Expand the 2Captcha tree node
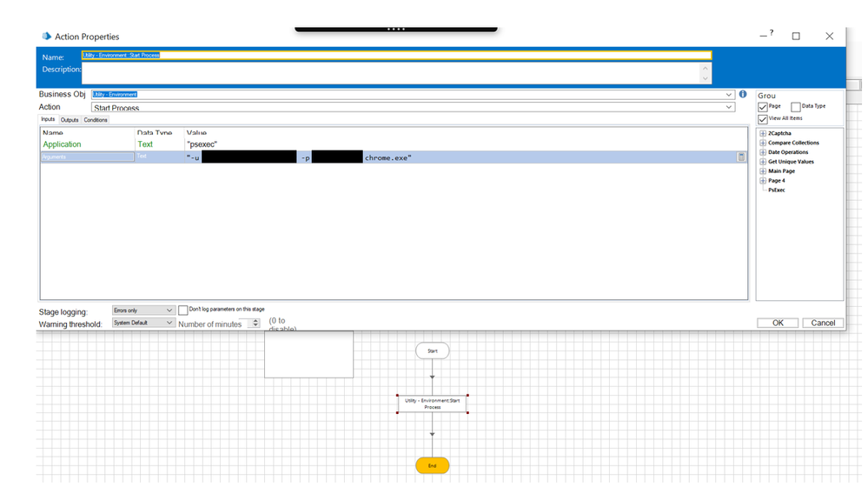The width and height of the screenshot is (868, 494). (763, 133)
